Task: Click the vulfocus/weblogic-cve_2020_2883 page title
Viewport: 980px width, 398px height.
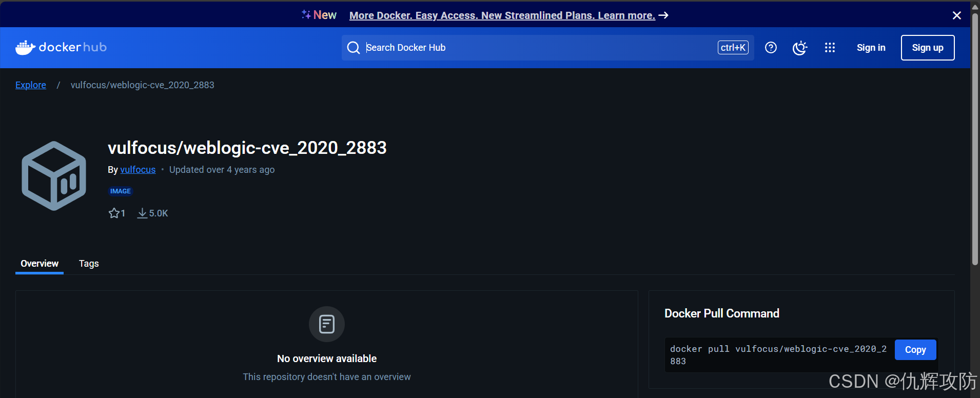Action: click(247, 148)
